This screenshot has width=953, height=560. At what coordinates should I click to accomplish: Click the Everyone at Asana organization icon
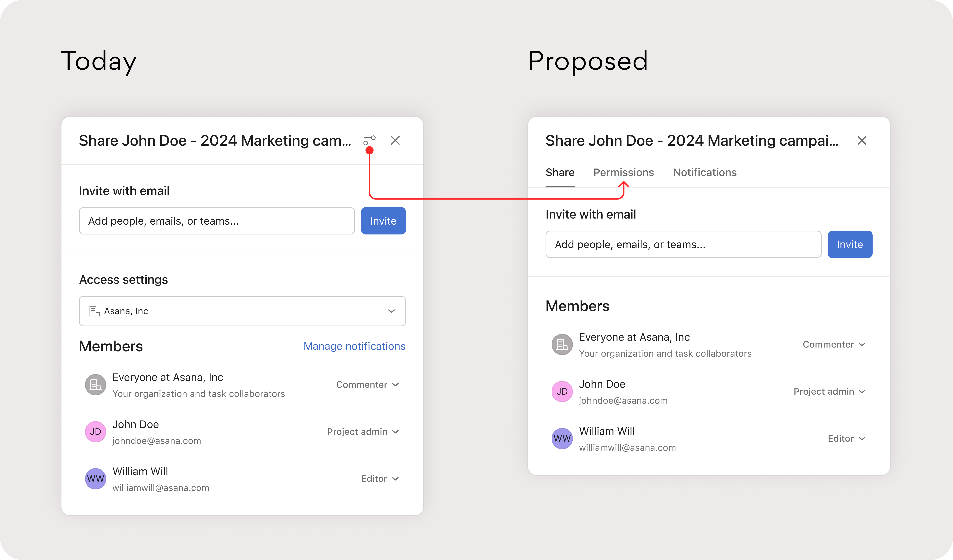(x=95, y=385)
